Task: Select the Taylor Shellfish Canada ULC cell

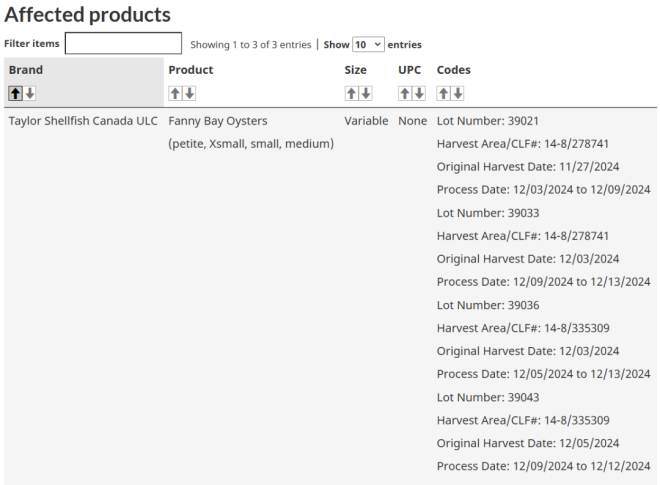Action: coord(83,121)
